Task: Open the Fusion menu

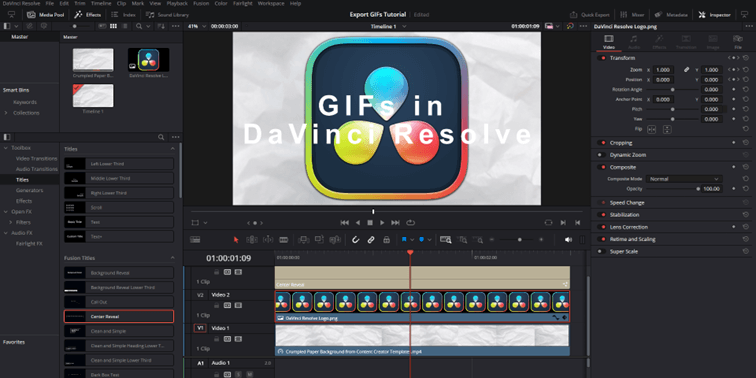Action: pyautogui.click(x=201, y=3)
